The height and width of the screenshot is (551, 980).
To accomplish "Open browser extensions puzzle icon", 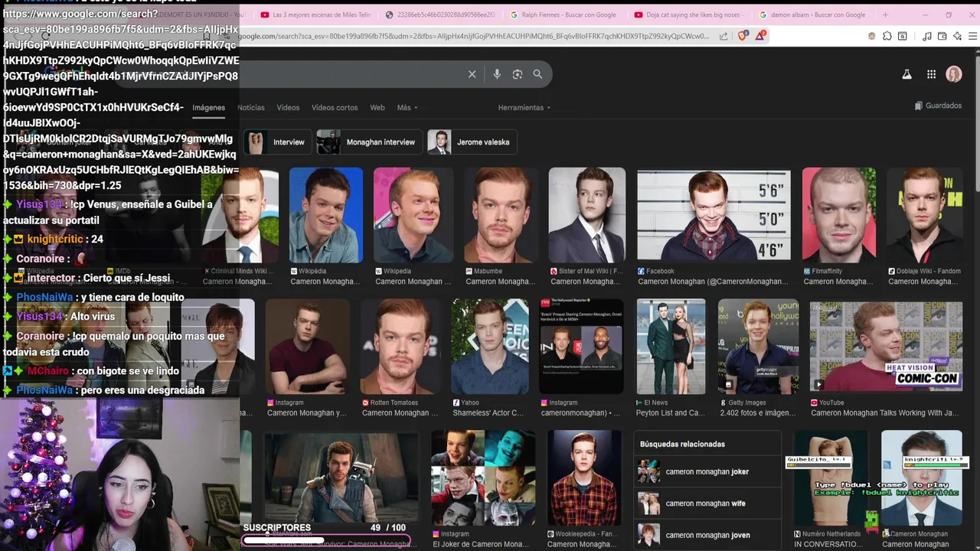I will pyautogui.click(x=887, y=36).
